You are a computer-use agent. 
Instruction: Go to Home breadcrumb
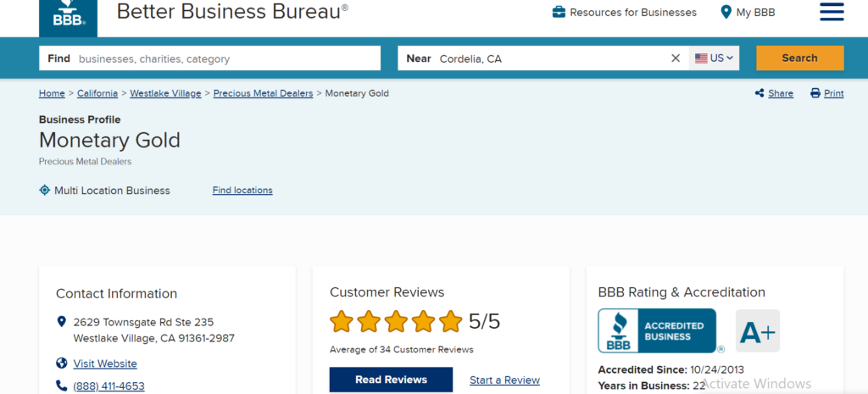tap(52, 93)
